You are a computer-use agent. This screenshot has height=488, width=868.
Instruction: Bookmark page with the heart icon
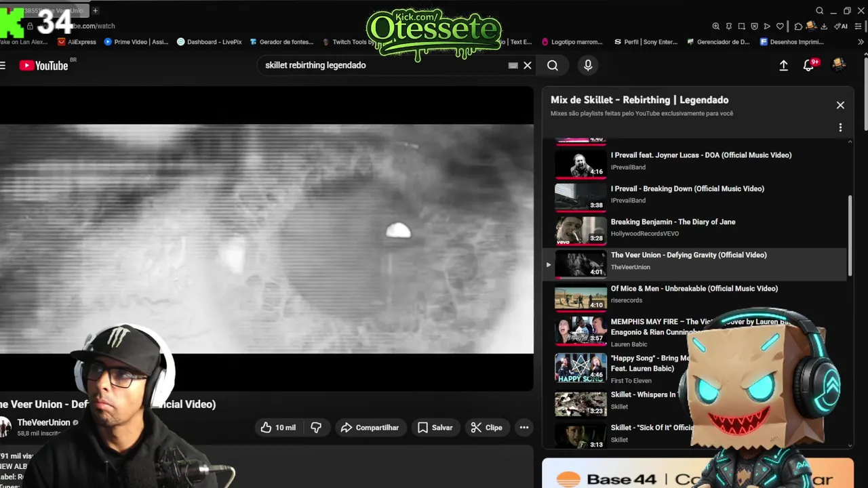click(x=781, y=26)
